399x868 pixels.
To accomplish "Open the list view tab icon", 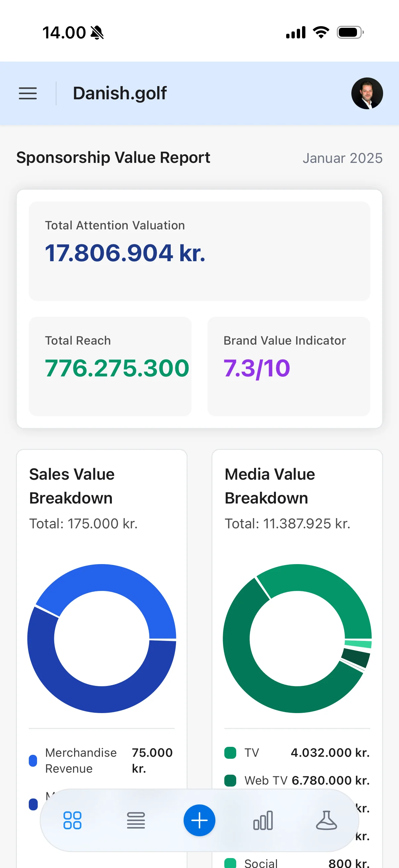I will click(x=136, y=820).
